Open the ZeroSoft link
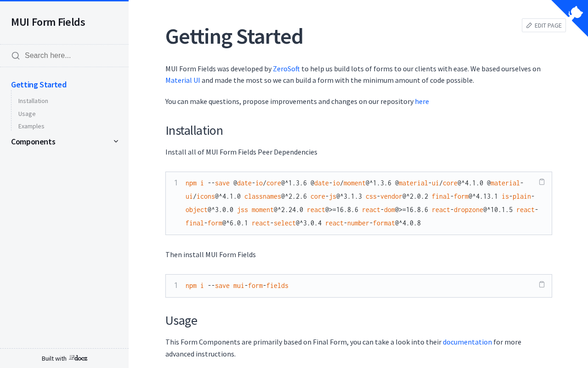This screenshot has height=368, width=588. pos(286,69)
